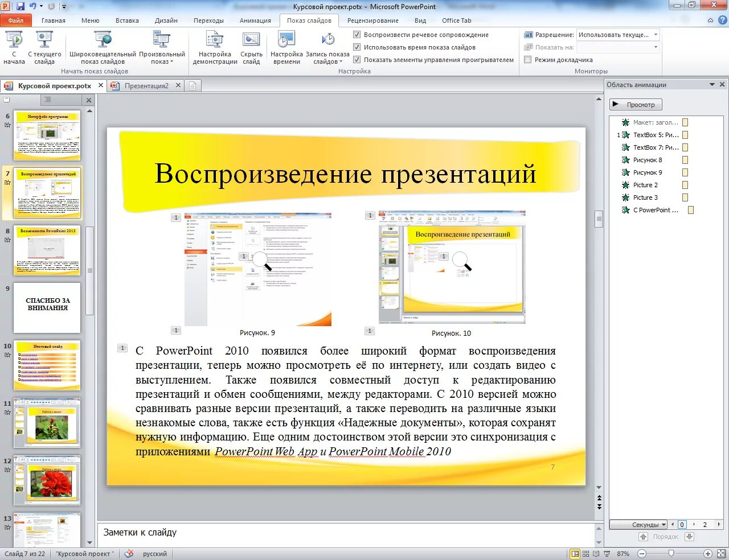This screenshot has height=560, width=729.
Task: Toggle show media controls checkbox (Показать элементы управления)
Action: point(357,60)
